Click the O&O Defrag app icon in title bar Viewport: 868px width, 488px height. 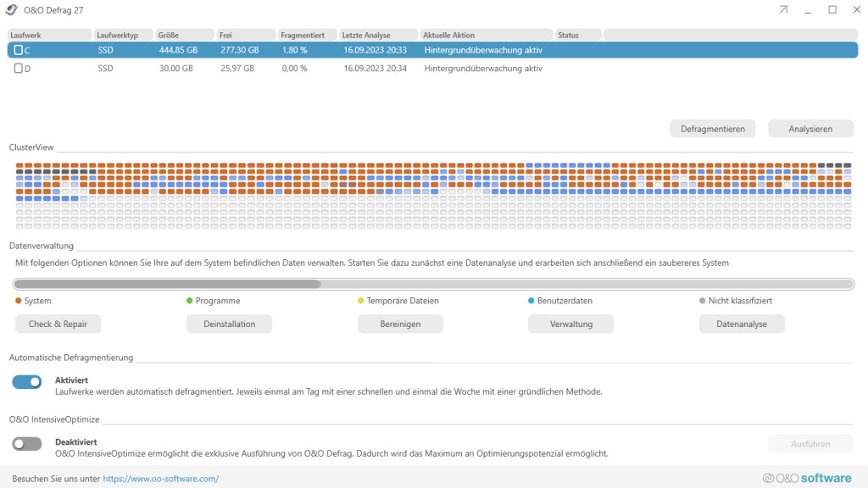pos(12,9)
